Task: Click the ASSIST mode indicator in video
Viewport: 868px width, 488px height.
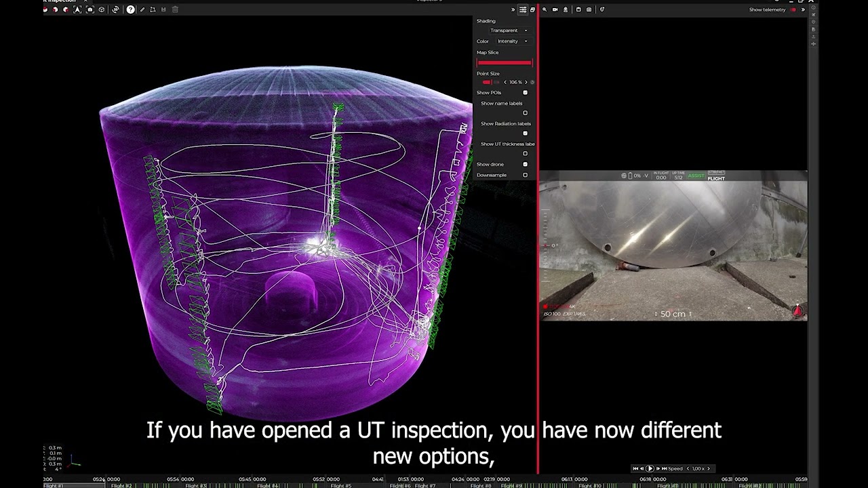Action: tap(696, 176)
